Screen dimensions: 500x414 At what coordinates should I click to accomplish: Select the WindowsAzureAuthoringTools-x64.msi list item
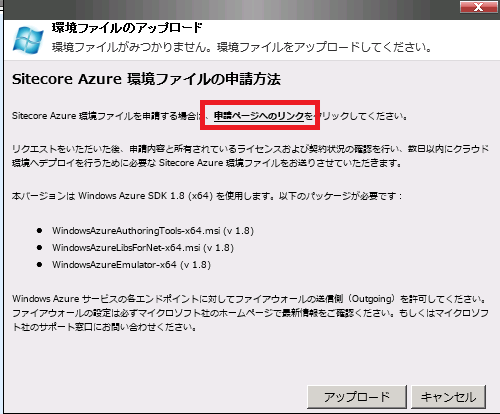click(x=153, y=231)
